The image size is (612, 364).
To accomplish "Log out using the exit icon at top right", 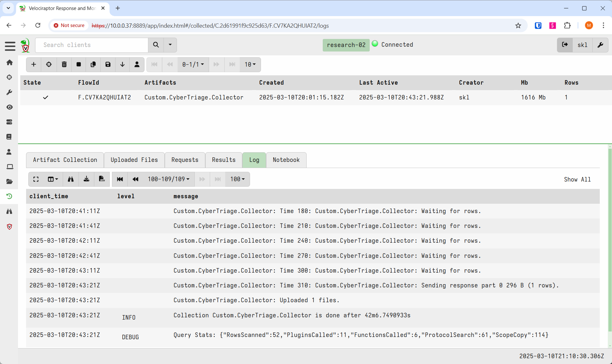I will 565,45.
